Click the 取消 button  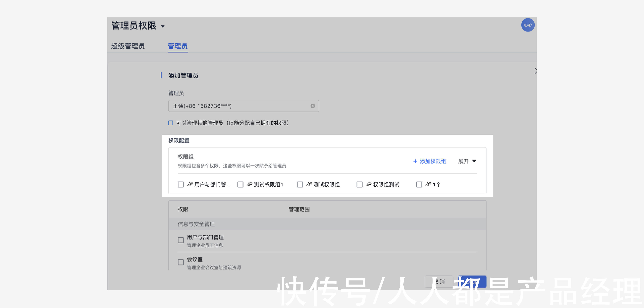tap(439, 282)
